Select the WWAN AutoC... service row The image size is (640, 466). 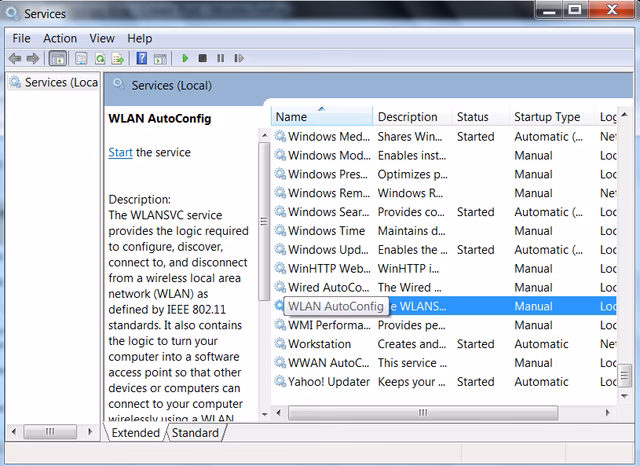point(445,362)
